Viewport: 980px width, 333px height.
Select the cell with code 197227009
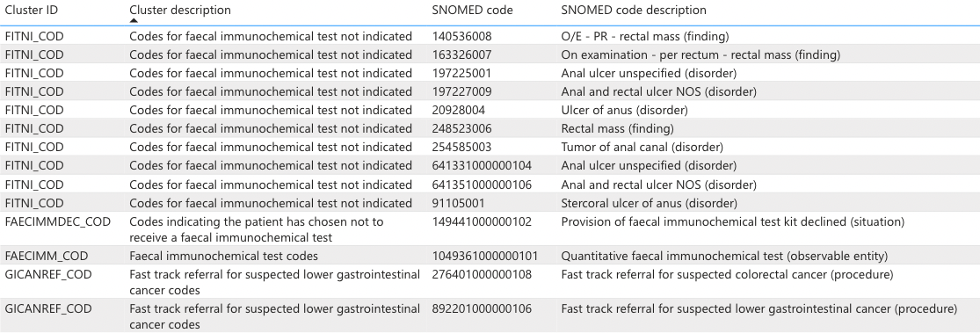(461, 92)
